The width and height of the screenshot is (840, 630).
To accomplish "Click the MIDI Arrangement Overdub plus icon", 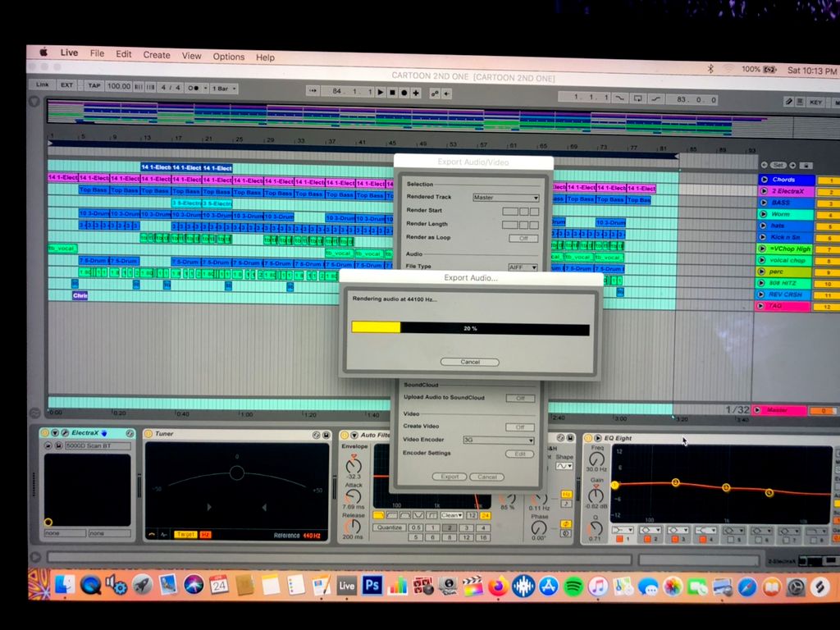I will coord(416,94).
